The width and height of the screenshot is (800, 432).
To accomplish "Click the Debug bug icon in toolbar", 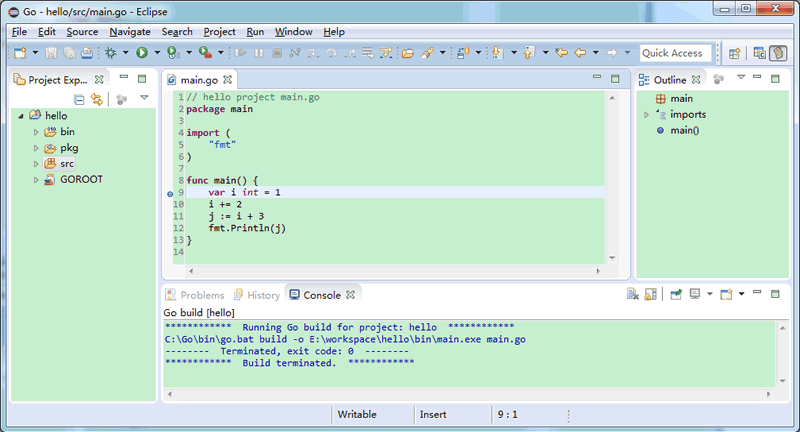I will click(111, 53).
